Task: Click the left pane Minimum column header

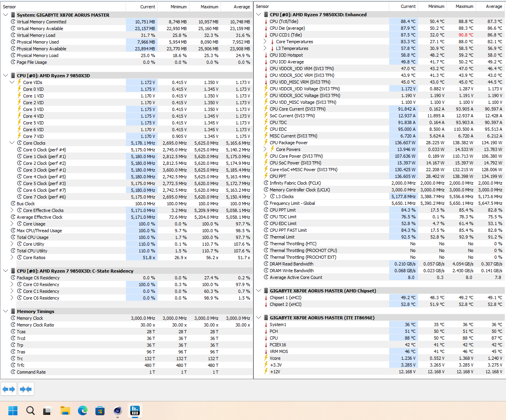Action: coord(173,7)
